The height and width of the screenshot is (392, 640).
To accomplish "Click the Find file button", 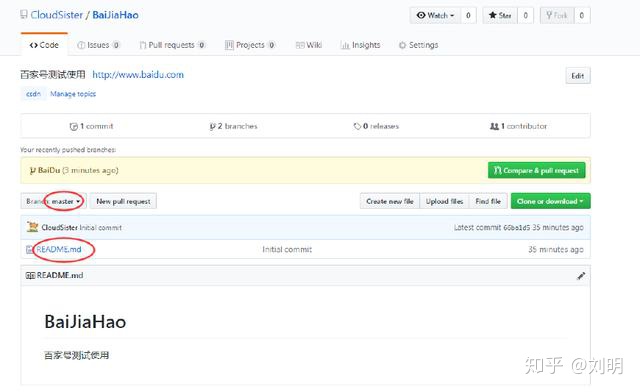I will [x=488, y=201].
